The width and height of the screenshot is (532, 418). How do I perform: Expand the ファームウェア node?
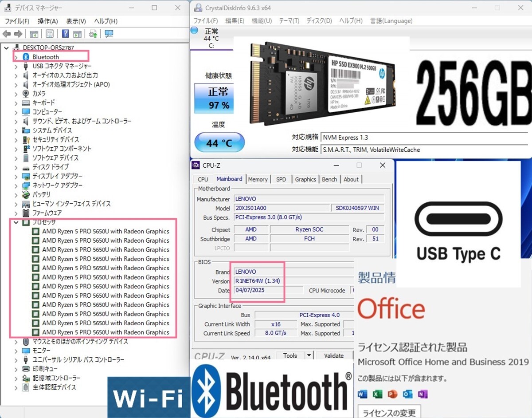coord(16,213)
